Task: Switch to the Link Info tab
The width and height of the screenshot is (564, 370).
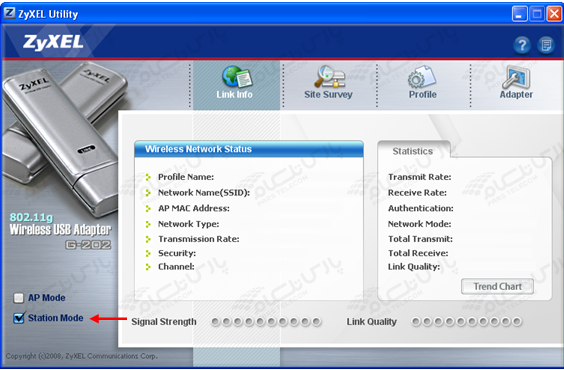Action: point(236,85)
